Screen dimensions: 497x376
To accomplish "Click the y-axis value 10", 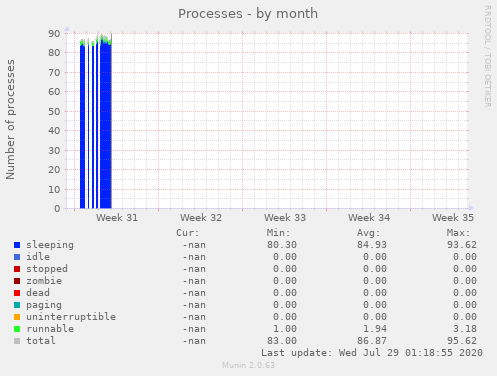I will 54,190.
